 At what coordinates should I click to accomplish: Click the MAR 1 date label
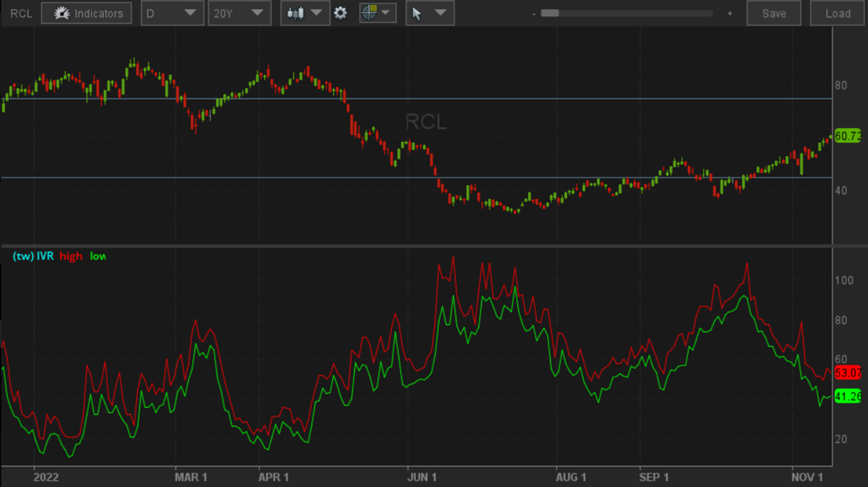[x=191, y=477]
